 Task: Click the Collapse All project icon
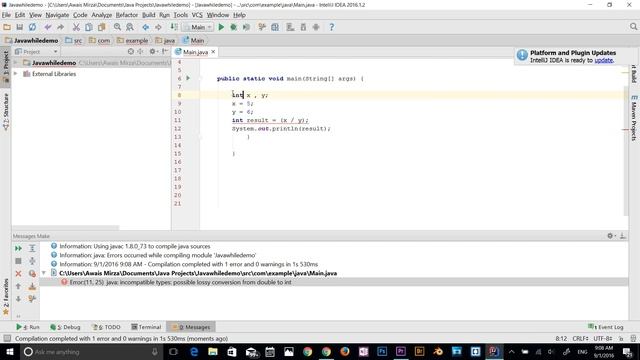coord(140,51)
